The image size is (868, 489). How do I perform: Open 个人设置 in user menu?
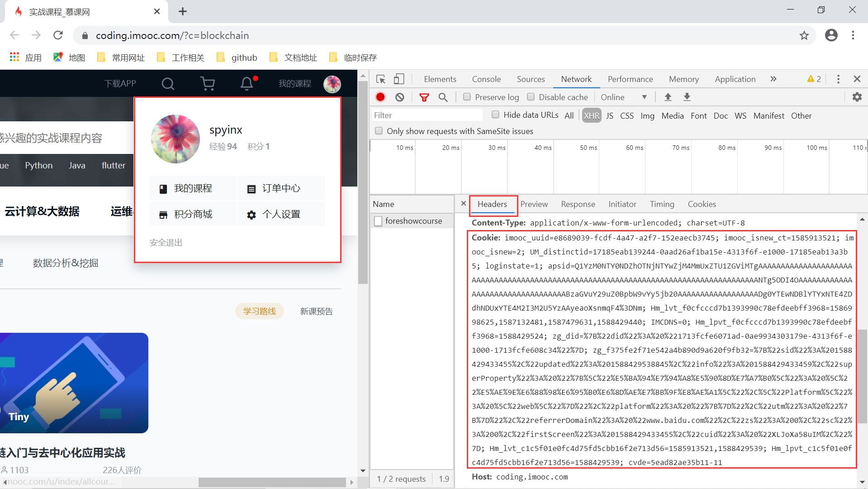pyautogui.click(x=281, y=214)
